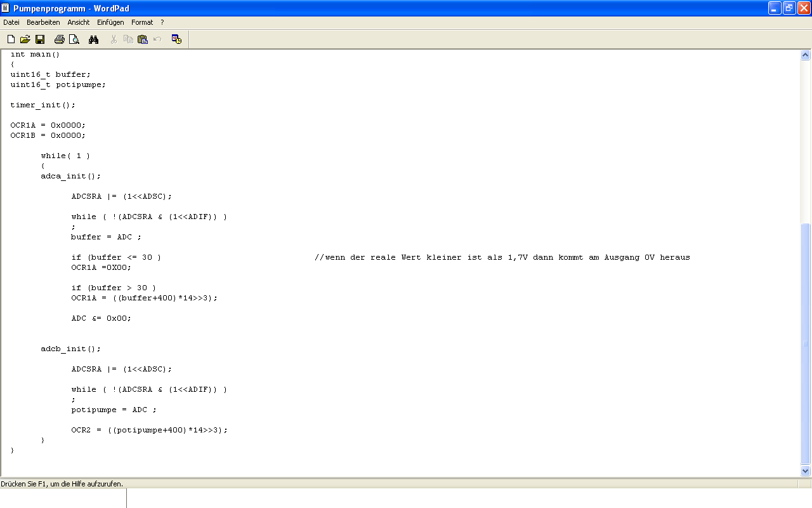This screenshot has height=508, width=812.
Task: Click the 'while( 1 )' statement
Action: pos(65,156)
